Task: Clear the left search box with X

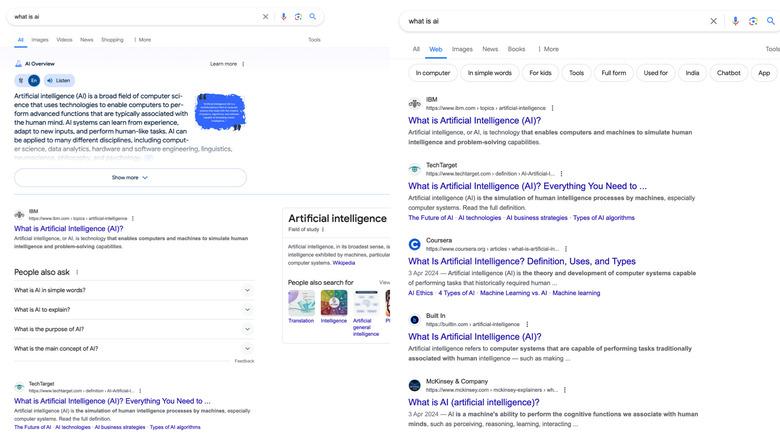Action: point(266,16)
